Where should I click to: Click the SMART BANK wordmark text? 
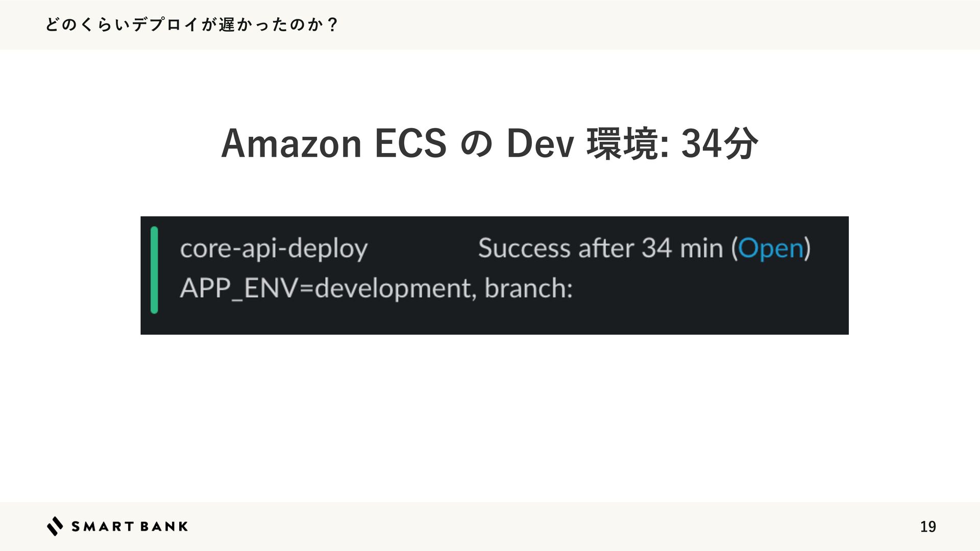[x=130, y=527]
